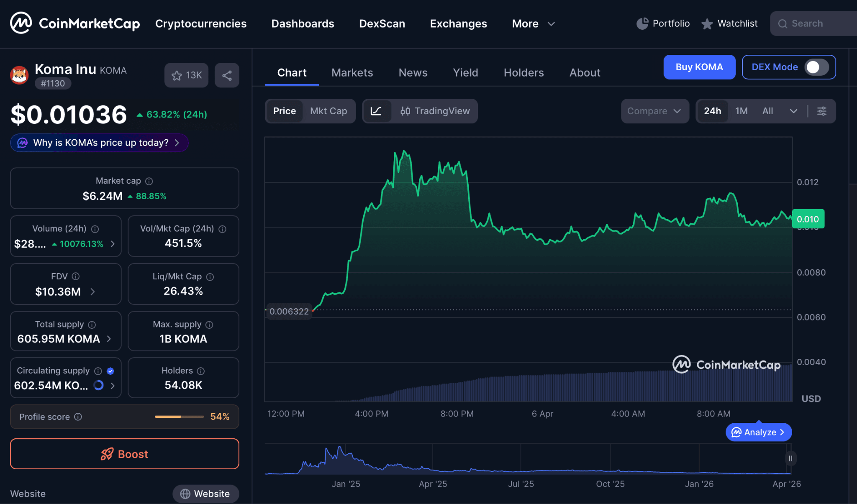This screenshot has height=504, width=857.
Task: Switch to line chart view
Action: tap(377, 111)
